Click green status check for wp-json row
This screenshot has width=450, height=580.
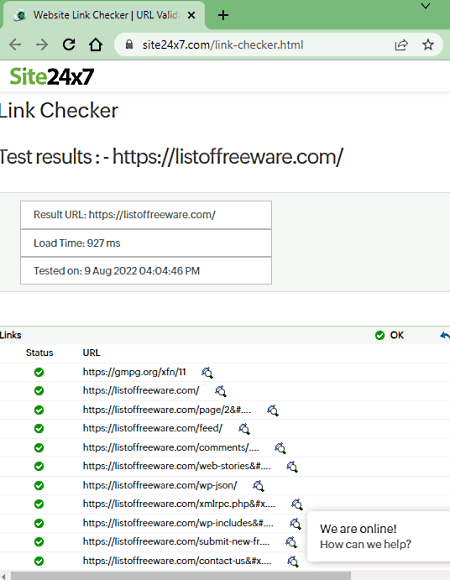pos(39,485)
